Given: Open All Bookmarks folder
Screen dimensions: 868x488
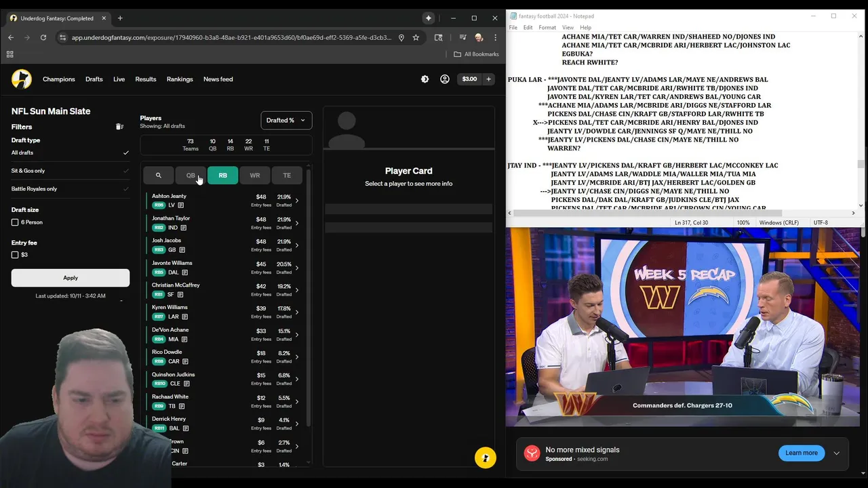Looking at the screenshot, I should pos(476,54).
